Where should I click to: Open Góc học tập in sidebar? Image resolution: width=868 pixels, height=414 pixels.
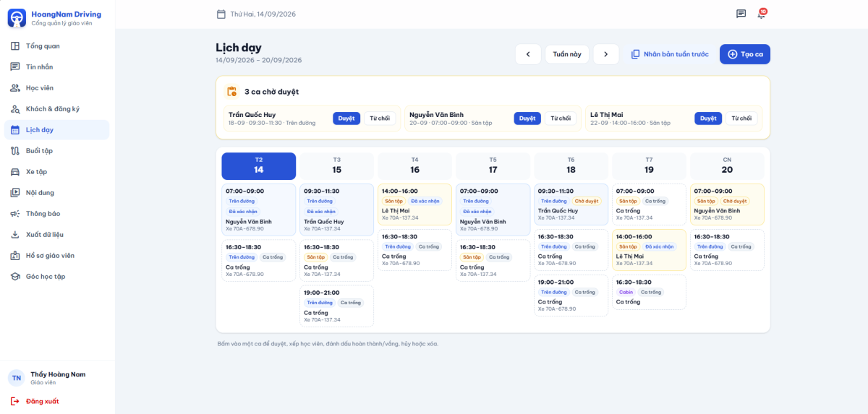pyautogui.click(x=57, y=277)
